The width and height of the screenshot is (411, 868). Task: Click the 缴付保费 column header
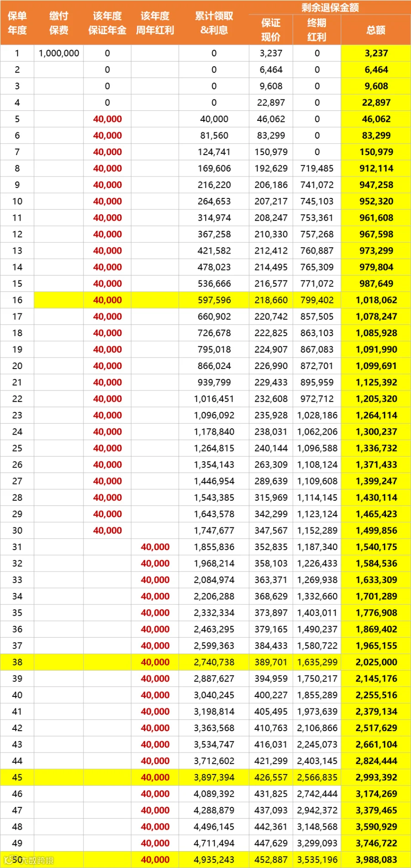[x=59, y=23]
